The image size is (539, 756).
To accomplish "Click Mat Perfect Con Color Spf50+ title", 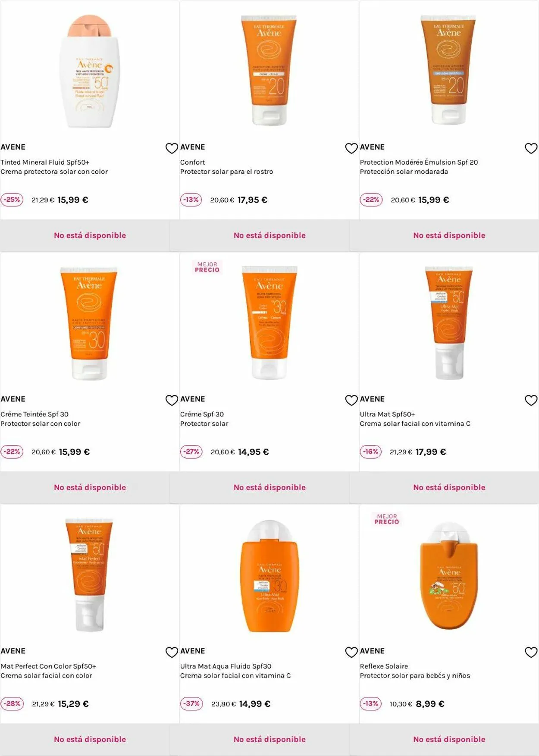I will click(x=48, y=666).
